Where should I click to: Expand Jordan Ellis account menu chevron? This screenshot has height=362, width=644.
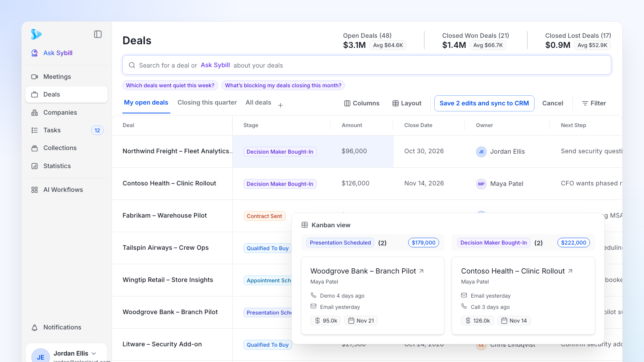tap(94, 353)
